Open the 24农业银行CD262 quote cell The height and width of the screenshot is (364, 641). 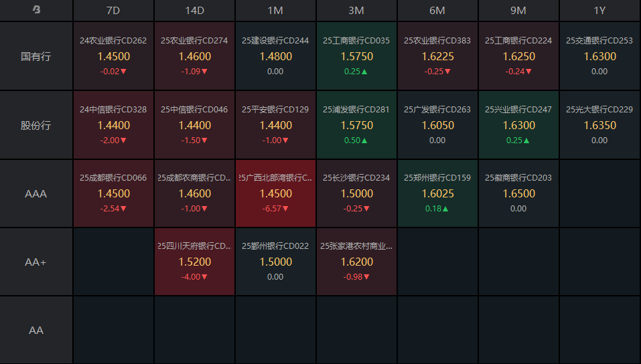click(x=113, y=56)
